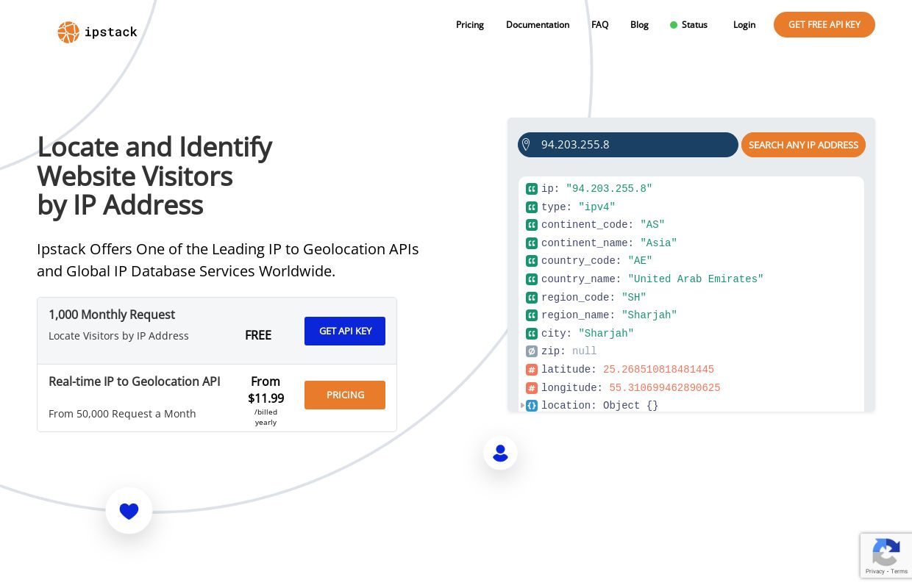912x588 pixels.
Task: Click the string icon beside country_name
Action: (532, 279)
